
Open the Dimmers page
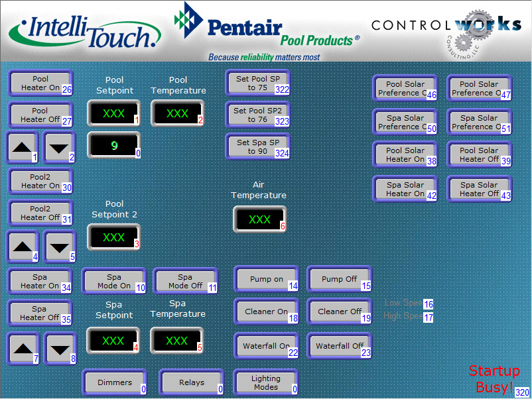pos(115,382)
